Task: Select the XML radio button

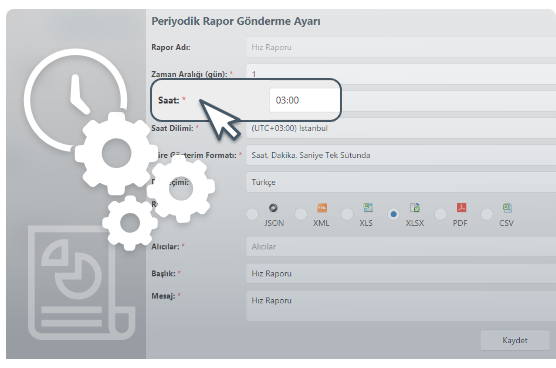Action: pos(301,214)
